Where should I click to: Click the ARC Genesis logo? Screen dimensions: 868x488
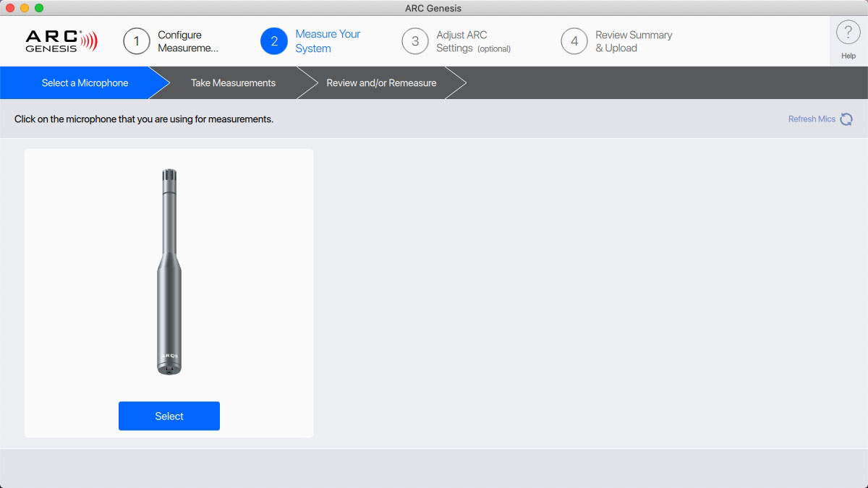(61, 41)
